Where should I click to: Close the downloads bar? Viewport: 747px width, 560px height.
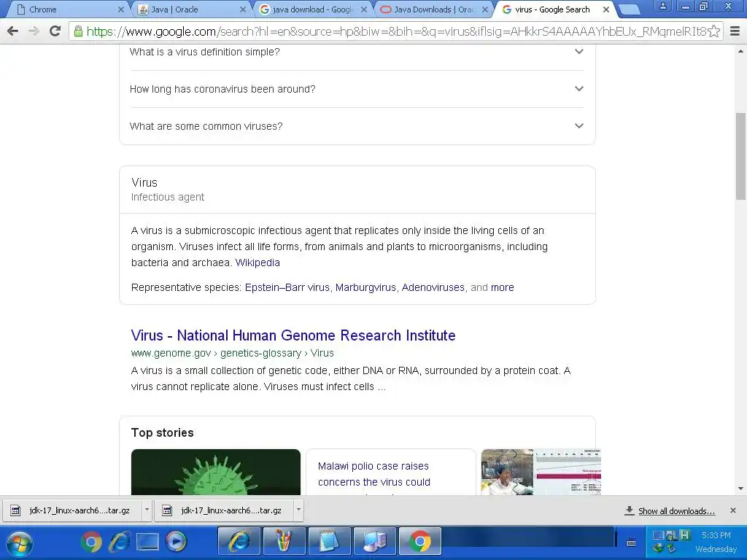732,510
